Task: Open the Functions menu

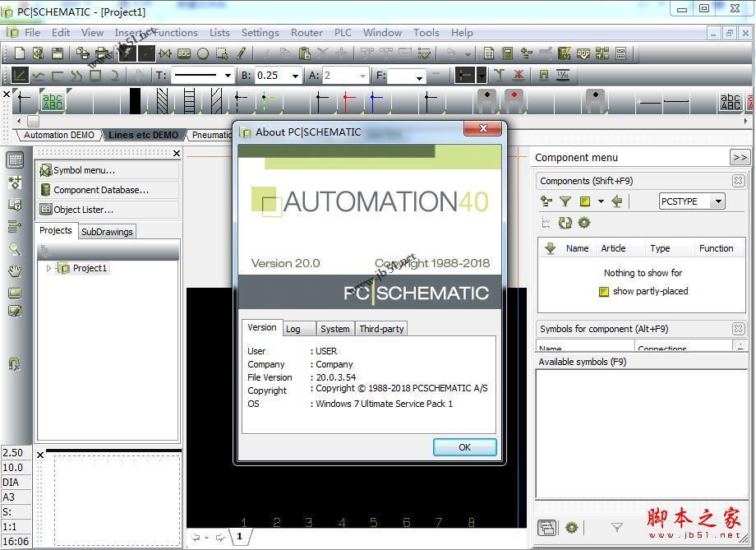Action: [176, 33]
